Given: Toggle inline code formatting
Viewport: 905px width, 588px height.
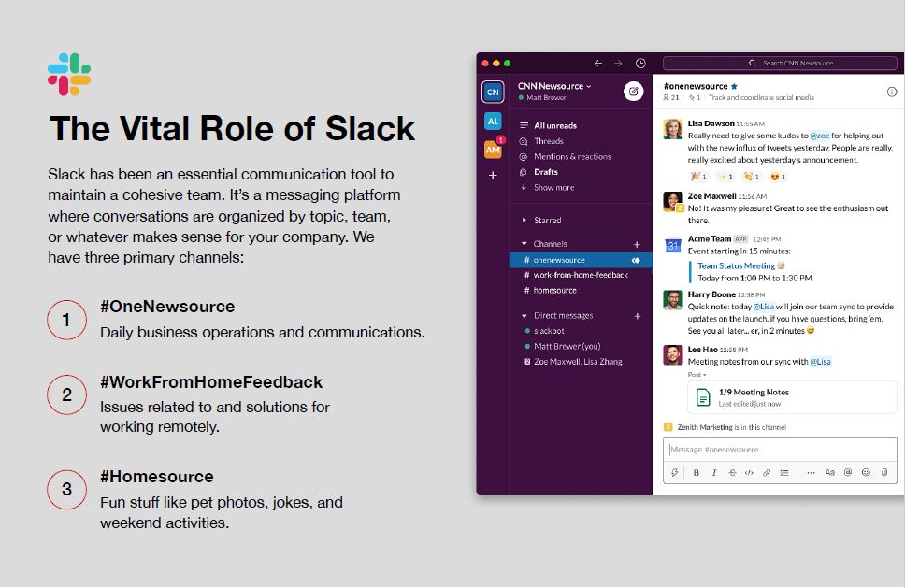Looking at the screenshot, I should coord(749,473).
